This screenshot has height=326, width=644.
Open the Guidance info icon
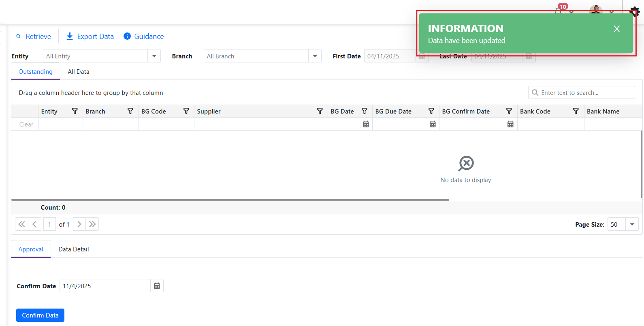point(127,36)
